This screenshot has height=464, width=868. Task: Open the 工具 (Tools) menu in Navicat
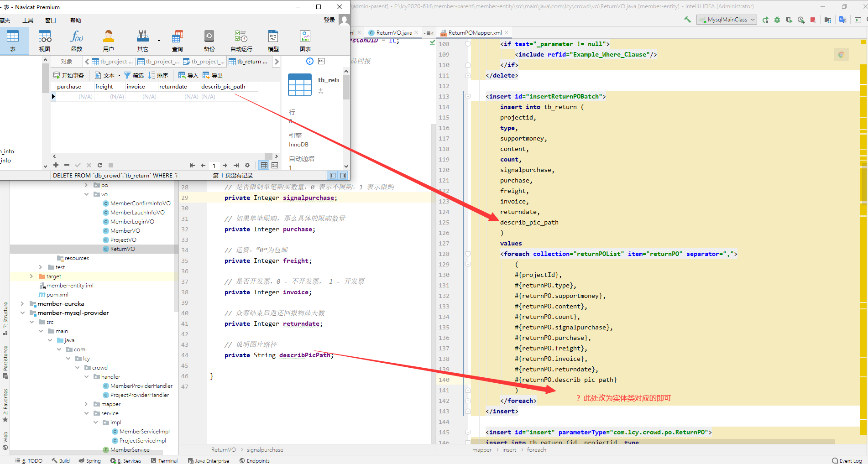28,20
